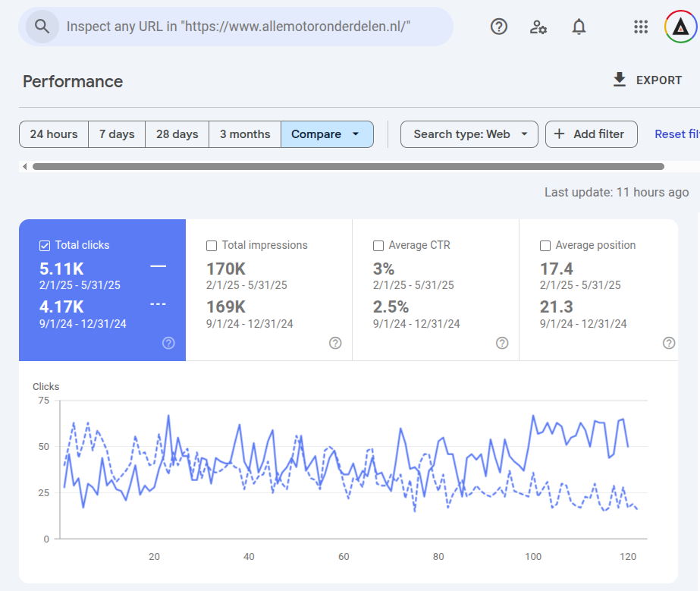Click the URL inspection search field
Viewport: 700px width, 591px height.
(236, 27)
